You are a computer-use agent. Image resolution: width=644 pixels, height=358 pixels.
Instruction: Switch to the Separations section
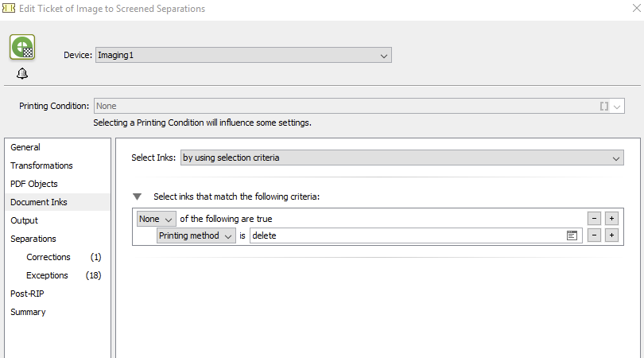tap(33, 239)
